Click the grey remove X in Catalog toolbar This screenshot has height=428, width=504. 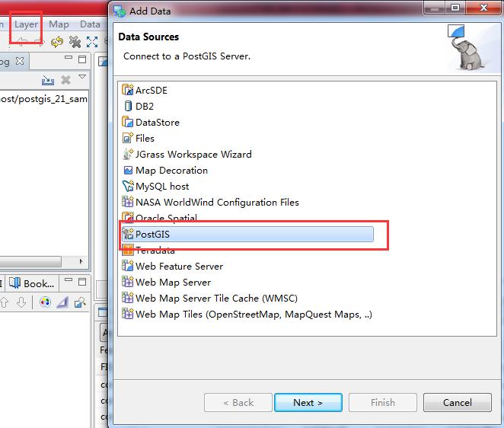(x=66, y=80)
